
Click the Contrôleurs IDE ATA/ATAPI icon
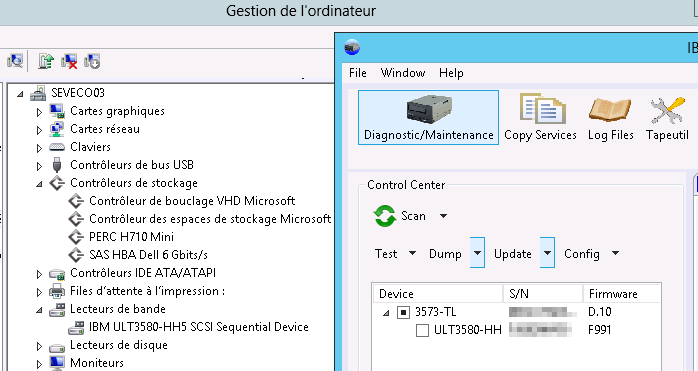[57, 273]
